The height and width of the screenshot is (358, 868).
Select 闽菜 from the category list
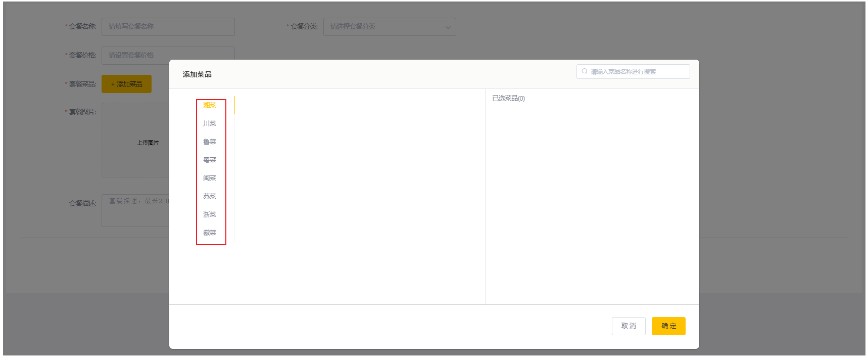pyautogui.click(x=210, y=178)
